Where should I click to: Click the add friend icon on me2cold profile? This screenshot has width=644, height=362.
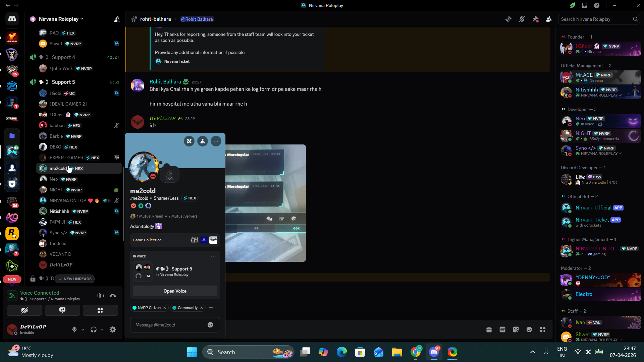[203, 141]
